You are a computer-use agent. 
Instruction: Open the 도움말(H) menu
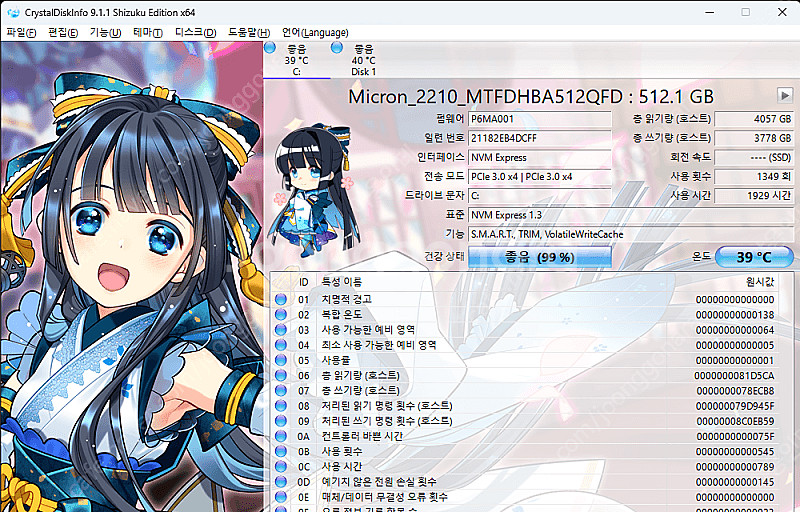[249, 33]
